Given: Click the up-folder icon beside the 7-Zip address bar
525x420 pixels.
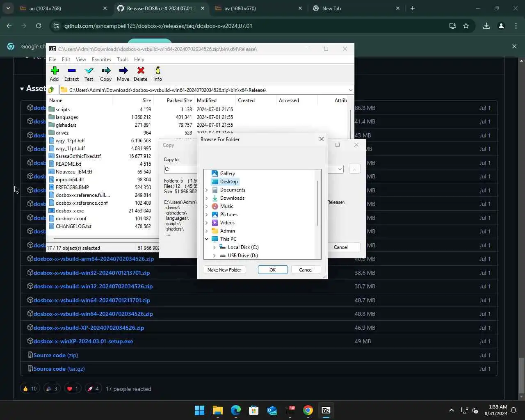Looking at the screenshot, I should click(x=51, y=90).
